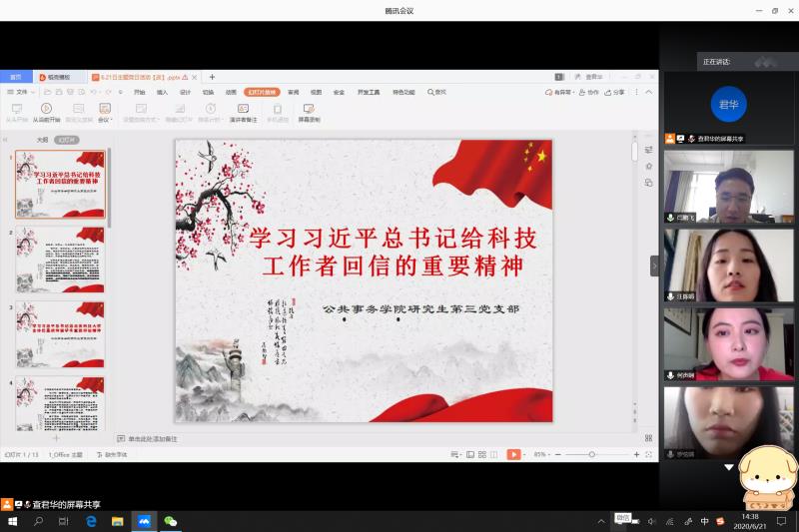Image resolution: width=799 pixels, height=532 pixels.
Task: Select slide 3 thumbnail
Action: [x=60, y=334]
